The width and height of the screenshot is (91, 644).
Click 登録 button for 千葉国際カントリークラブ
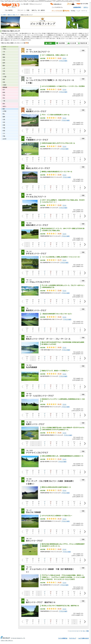(x=83, y=138)
